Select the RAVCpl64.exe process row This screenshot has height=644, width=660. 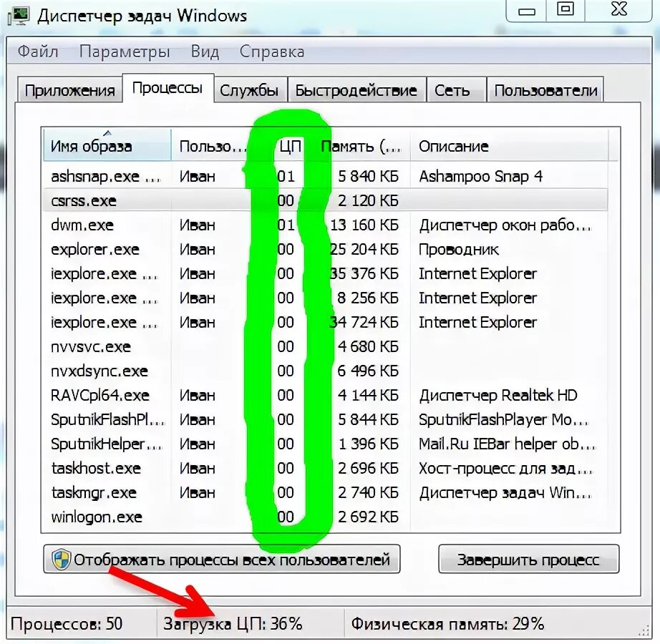pos(325,396)
